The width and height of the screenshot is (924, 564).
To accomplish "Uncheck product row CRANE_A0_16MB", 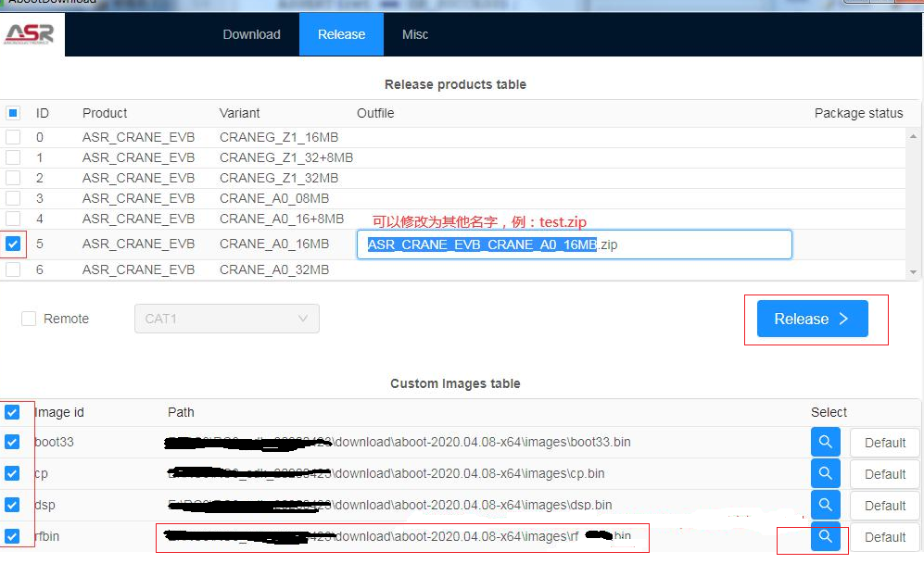I will (x=12, y=244).
